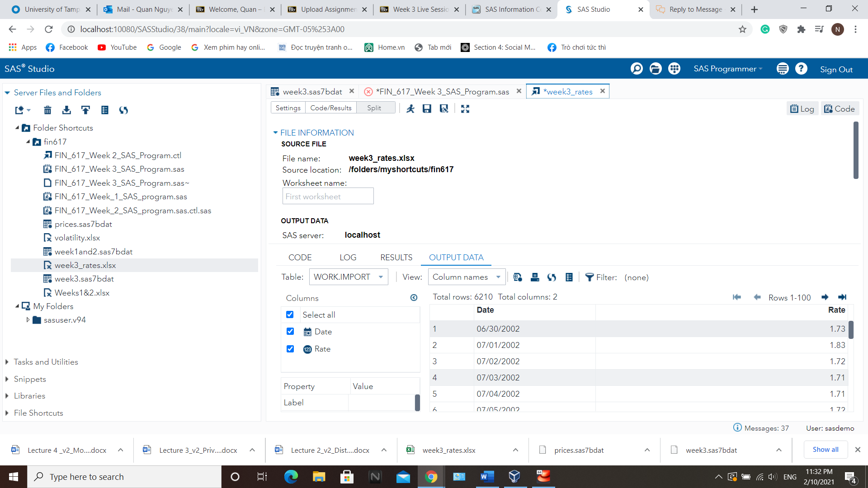This screenshot has height=488, width=868.
Task: Go to the next rows page arrow
Action: tap(825, 297)
